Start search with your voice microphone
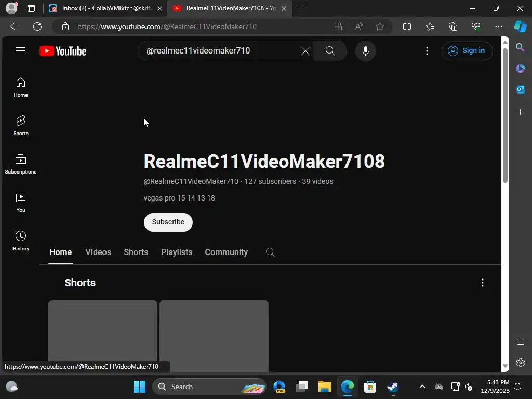The width and height of the screenshot is (532, 399). coord(365,51)
